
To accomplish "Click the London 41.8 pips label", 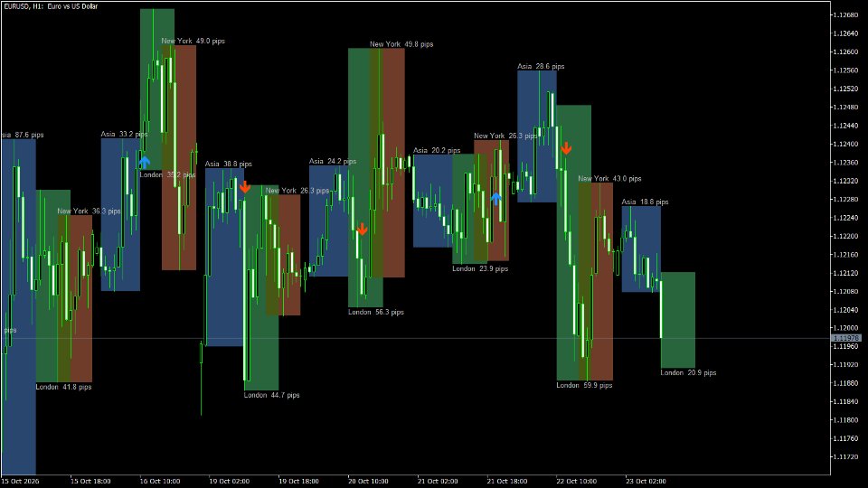I will pyautogui.click(x=63, y=387).
